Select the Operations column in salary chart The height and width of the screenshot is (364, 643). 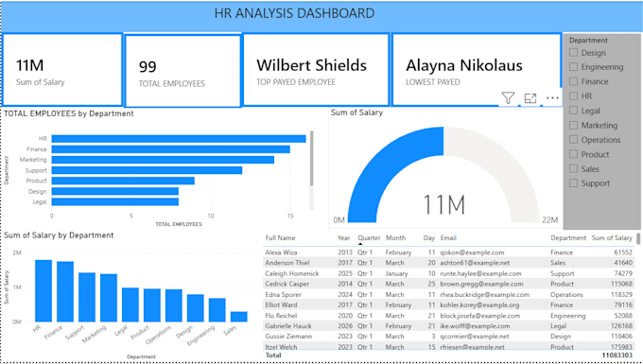174,305
